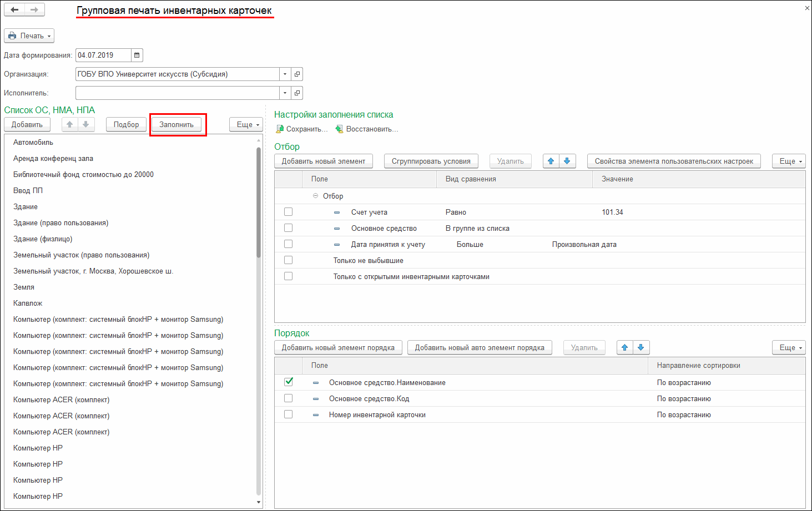Screen dimensions: 812x511
Task: Open the Еще menu of the Отбор section
Action: tap(789, 161)
